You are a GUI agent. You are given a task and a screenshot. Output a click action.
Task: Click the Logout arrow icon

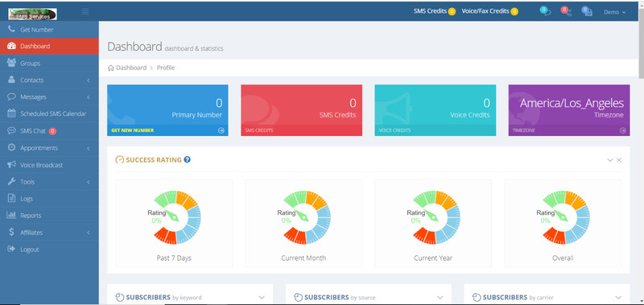pos(11,249)
